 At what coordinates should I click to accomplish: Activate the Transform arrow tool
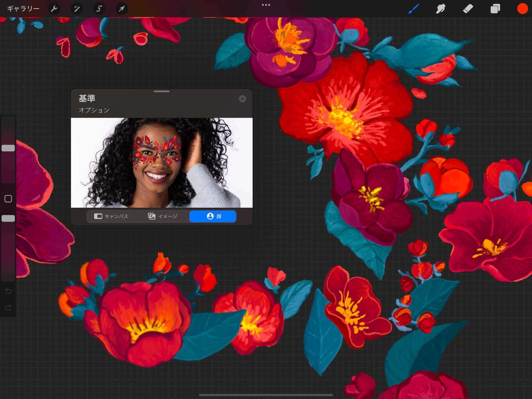(122, 9)
